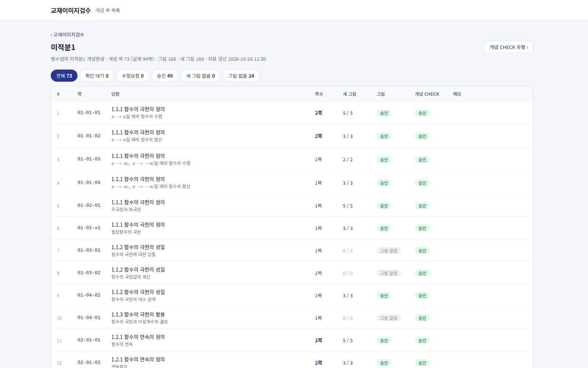
Task: Open page code 01-03-02
Action: [89, 273]
